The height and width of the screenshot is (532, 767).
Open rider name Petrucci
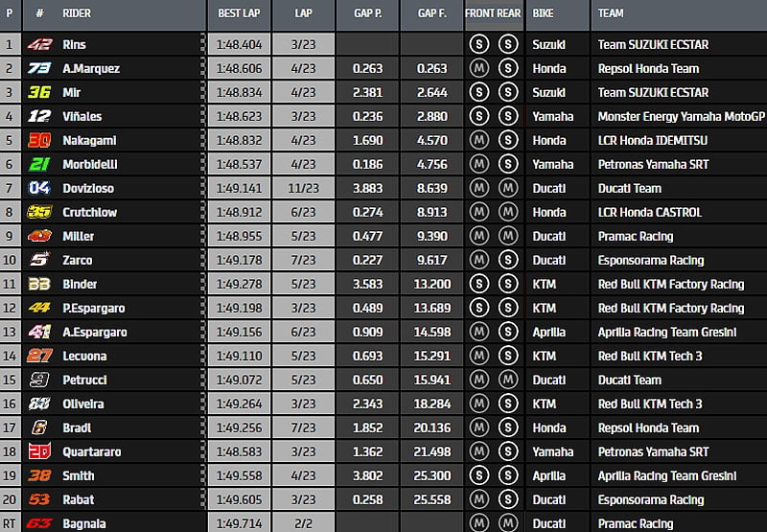coord(85,380)
